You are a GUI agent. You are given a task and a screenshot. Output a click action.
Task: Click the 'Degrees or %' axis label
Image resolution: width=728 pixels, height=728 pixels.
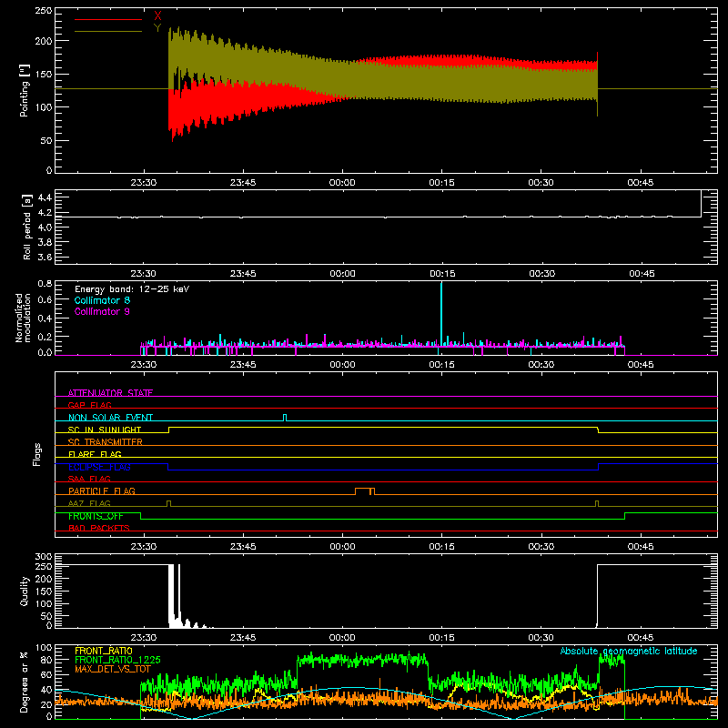(x=24, y=682)
